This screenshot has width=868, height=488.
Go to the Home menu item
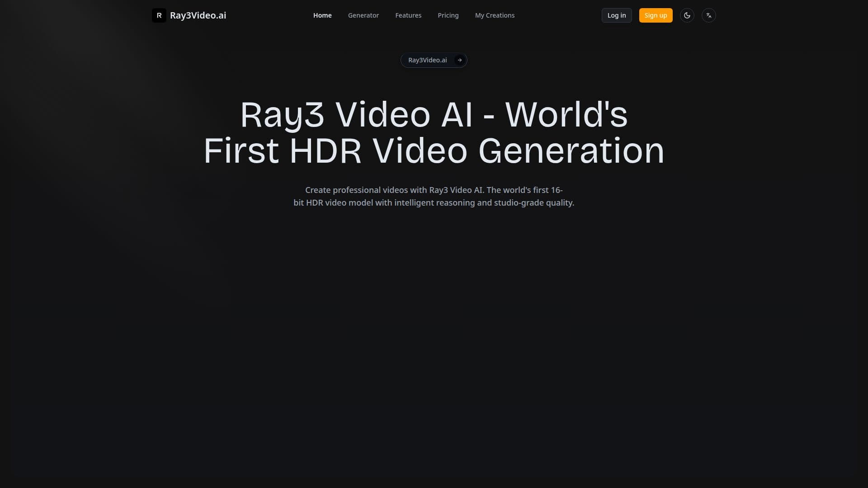pos(322,15)
